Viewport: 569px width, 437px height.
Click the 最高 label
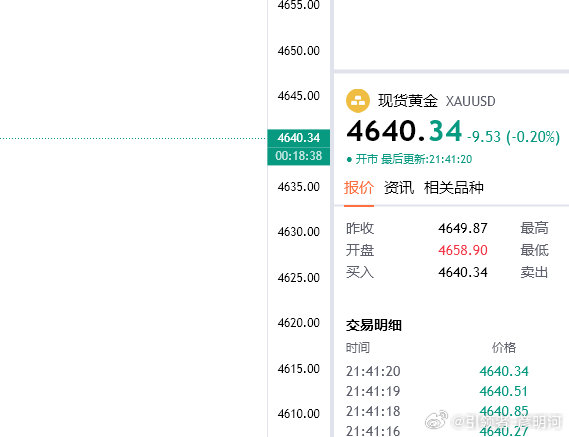[x=534, y=228]
